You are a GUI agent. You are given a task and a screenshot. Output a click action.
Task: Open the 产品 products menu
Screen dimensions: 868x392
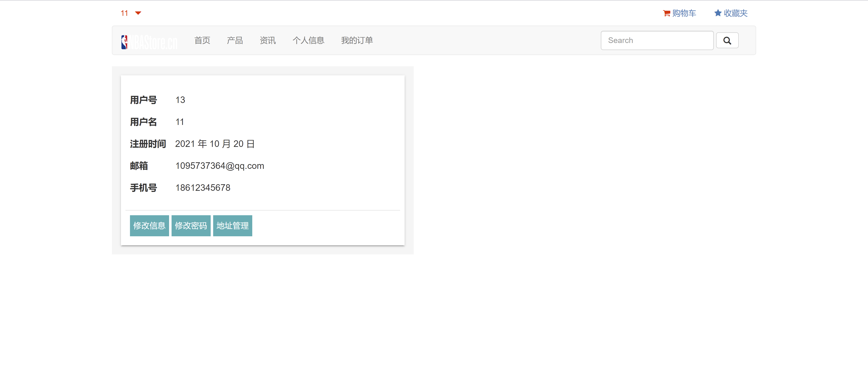tap(235, 41)
